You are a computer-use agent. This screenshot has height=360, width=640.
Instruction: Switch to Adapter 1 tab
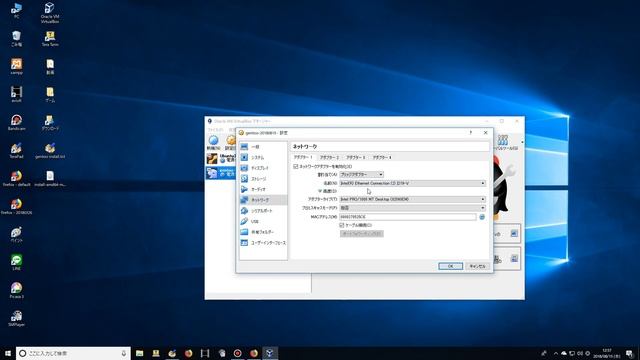coord(303,157)
